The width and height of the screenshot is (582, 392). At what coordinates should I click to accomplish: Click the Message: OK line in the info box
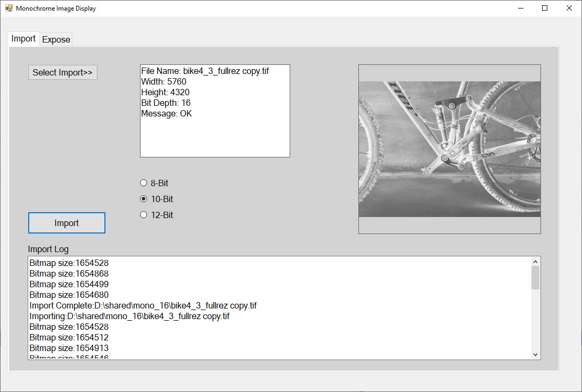click(x=166, y=113)
